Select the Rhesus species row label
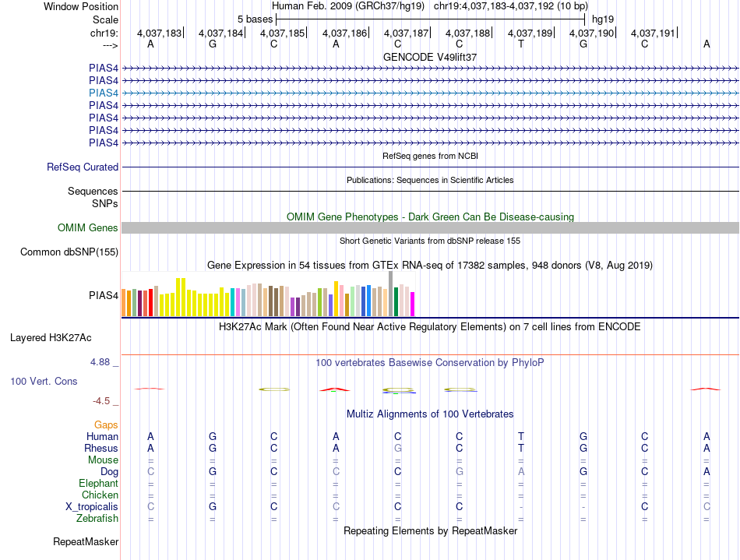The width and height of the screenshot is (740, 560). tap(101, 448)
